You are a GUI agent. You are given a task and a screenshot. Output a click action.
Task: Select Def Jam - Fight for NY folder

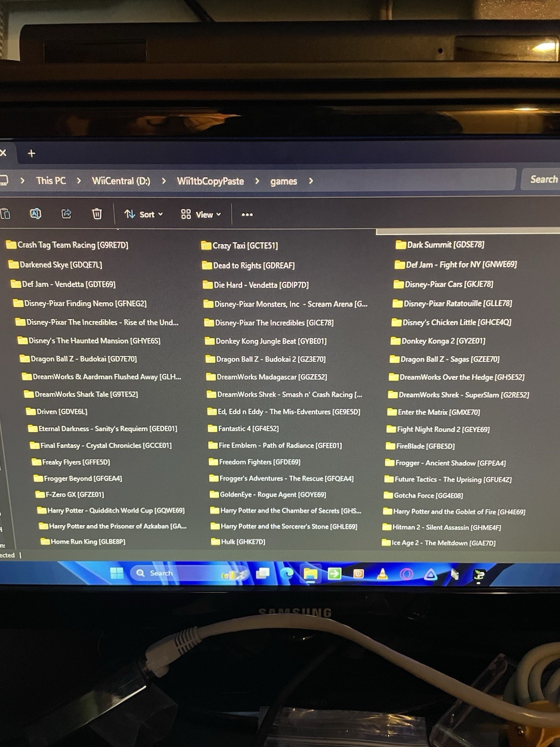point(455,265)
